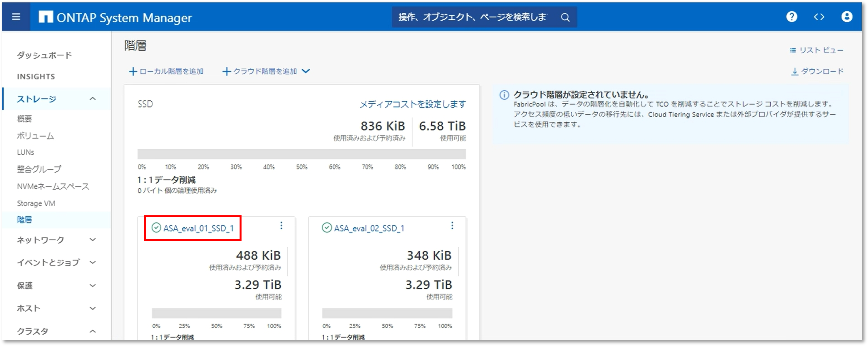Image resolution: width=868 pixels, height=346 pixels.
Task: Click the list view icon
Action: (x=793, y=50)
